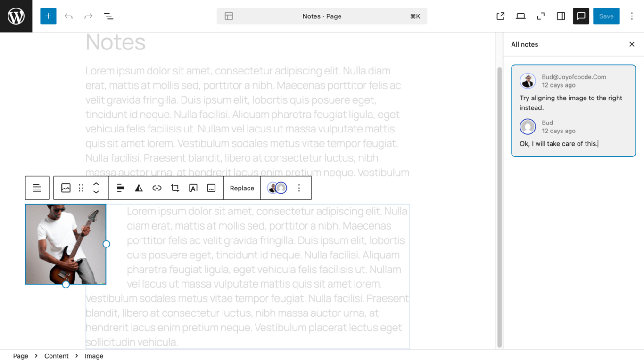The image size is (644, 362).
Task: Toggle distraction-free fullscreen mode
Action: tap(540, 16)
